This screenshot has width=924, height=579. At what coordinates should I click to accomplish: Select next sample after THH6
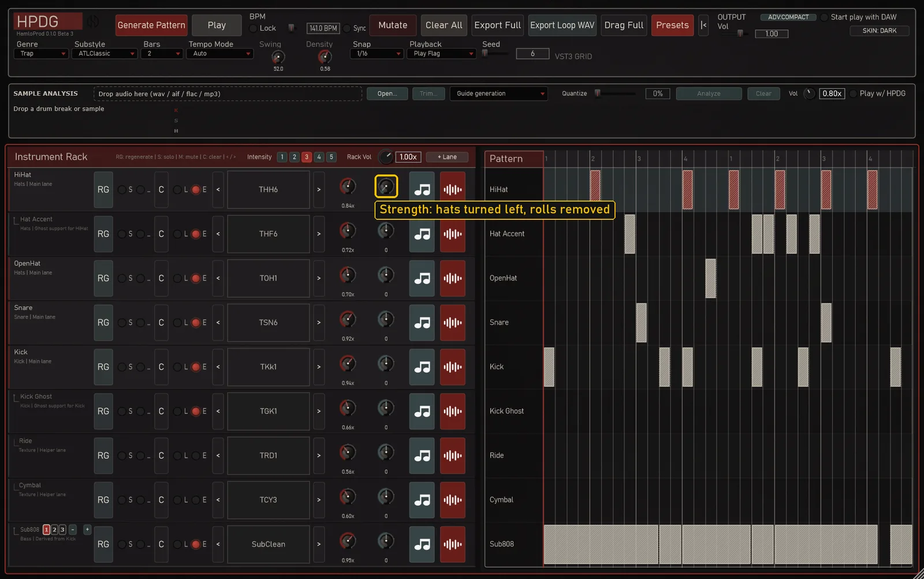coord(319,189)
